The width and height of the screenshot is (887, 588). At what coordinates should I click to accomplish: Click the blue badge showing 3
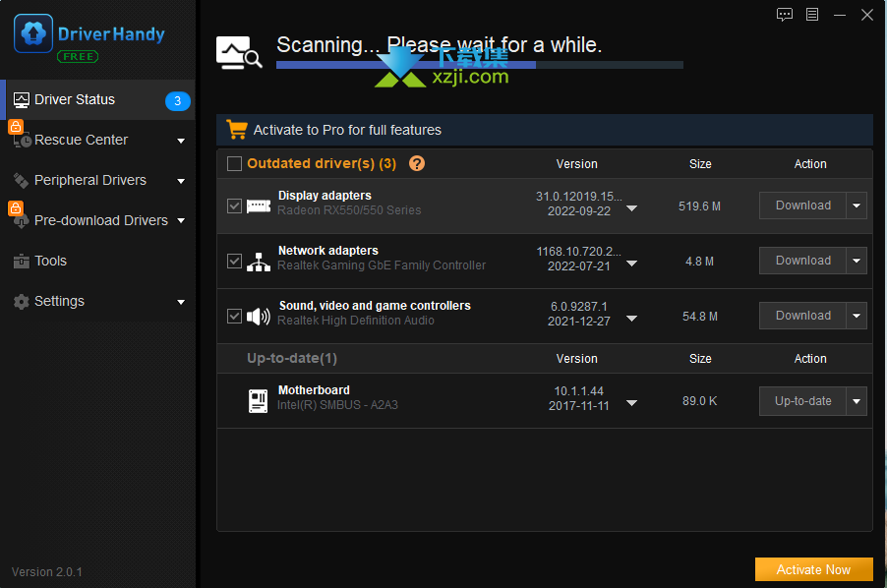[x=178, y=100]
